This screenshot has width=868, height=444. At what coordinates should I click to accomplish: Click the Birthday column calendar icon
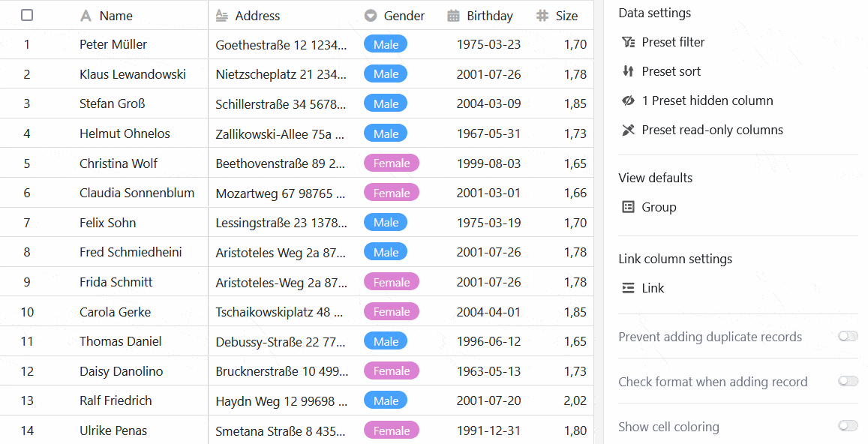pos(453,16)
